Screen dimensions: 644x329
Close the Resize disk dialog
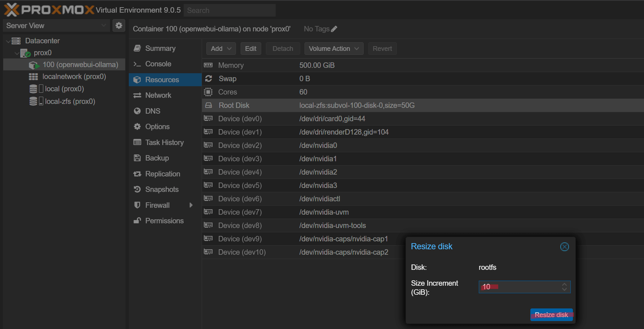pyautogui.click(x=564, y=247)
